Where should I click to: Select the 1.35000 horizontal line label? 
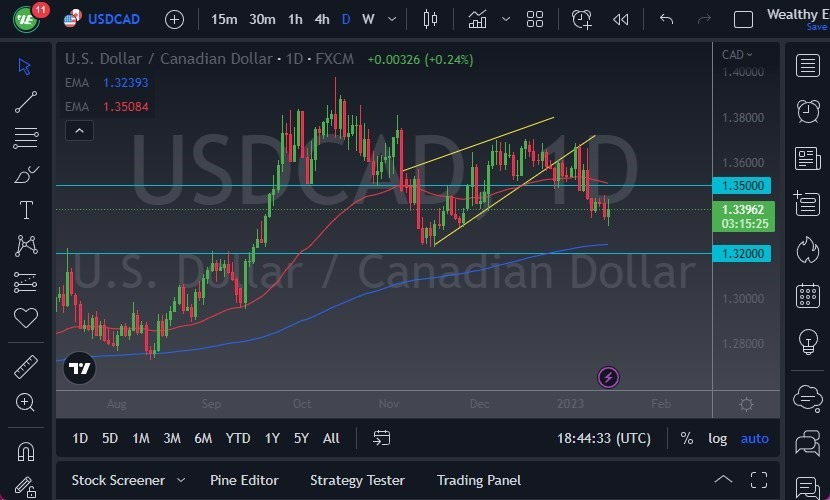click(x=742, y=186)
